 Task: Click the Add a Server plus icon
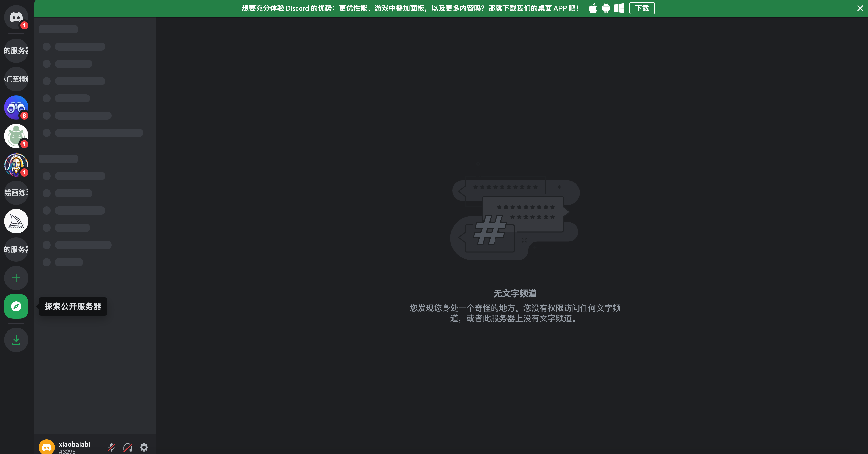16,278
